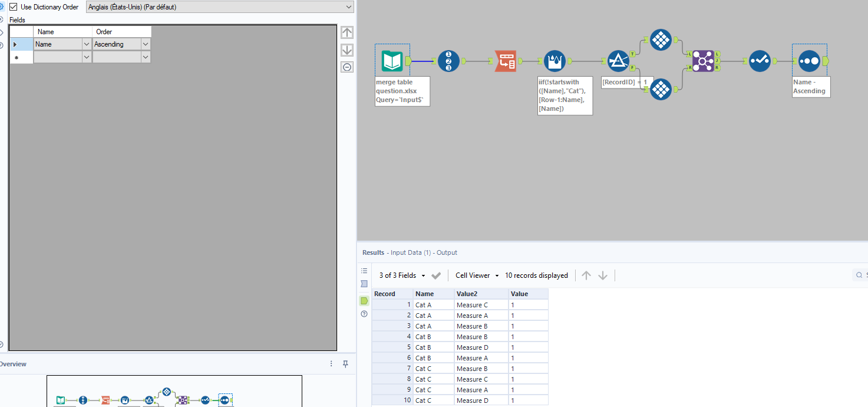The image size is (868, 407).
Task: Select the checkmark Select tool after the Join
Action: point(760,61)
